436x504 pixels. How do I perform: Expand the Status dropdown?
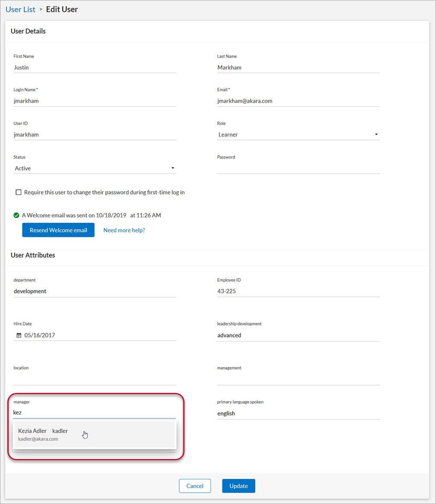click(x=95, y=169)
